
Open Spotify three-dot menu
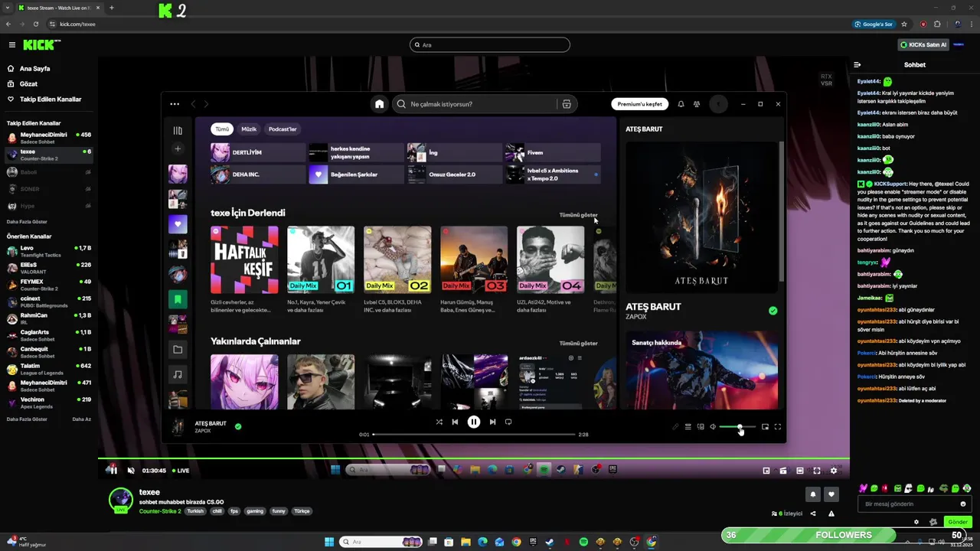coord(175,104)
